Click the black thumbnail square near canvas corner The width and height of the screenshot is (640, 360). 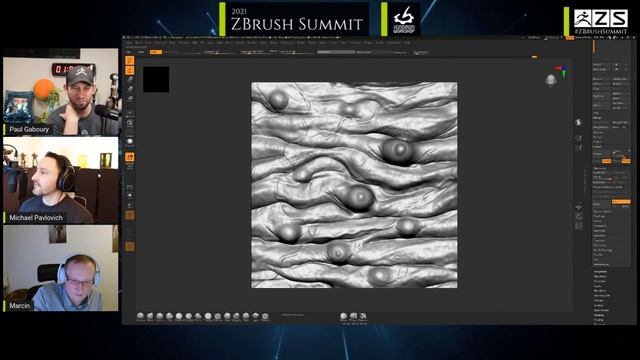tap(156, 79)
